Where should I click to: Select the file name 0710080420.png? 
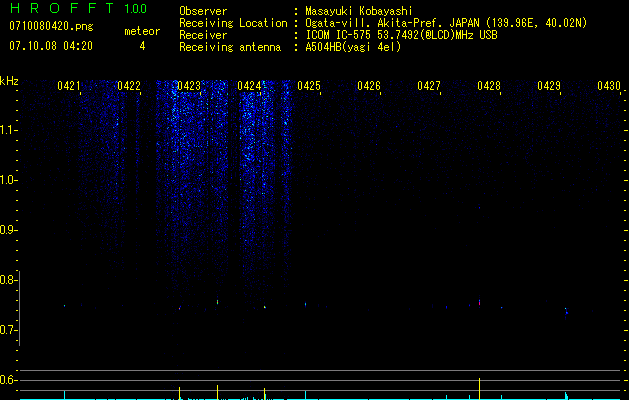(x=51, y=27)
